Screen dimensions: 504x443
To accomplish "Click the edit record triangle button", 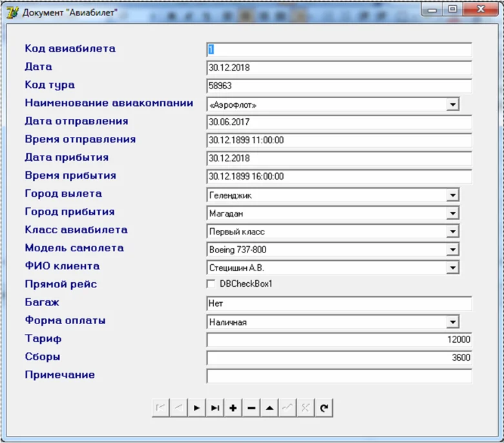I will (x=269, y=407).
